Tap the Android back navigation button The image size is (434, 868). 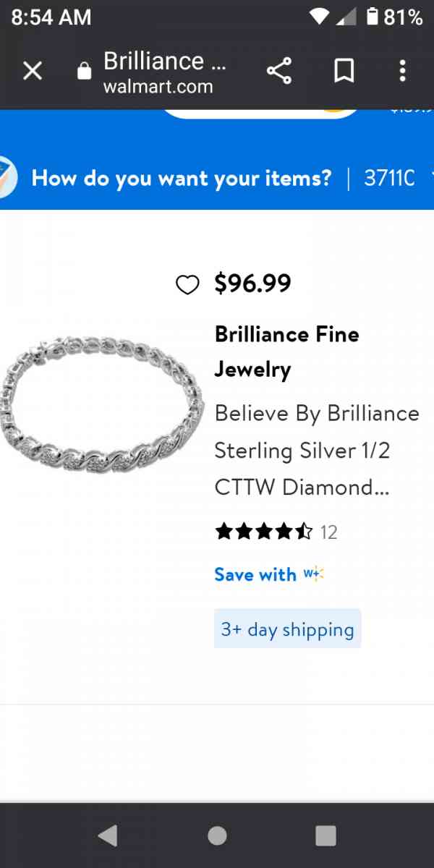click(x=109, y=835)
